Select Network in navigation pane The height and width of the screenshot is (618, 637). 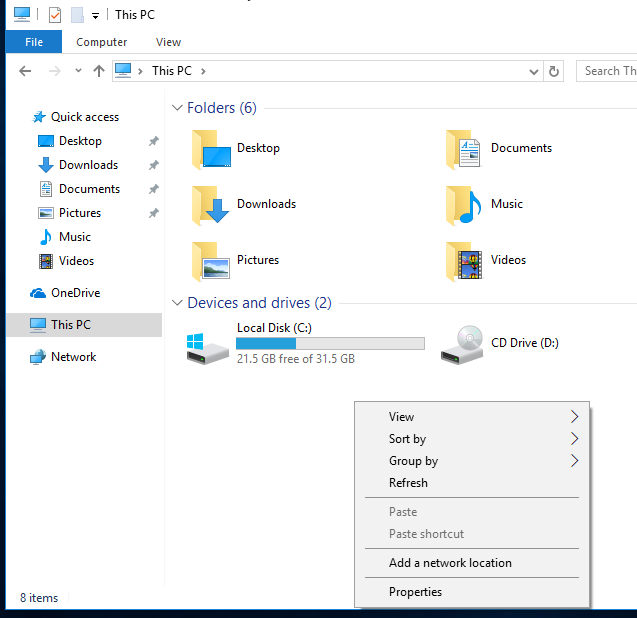pyautogui.click(x=73, y=357)
